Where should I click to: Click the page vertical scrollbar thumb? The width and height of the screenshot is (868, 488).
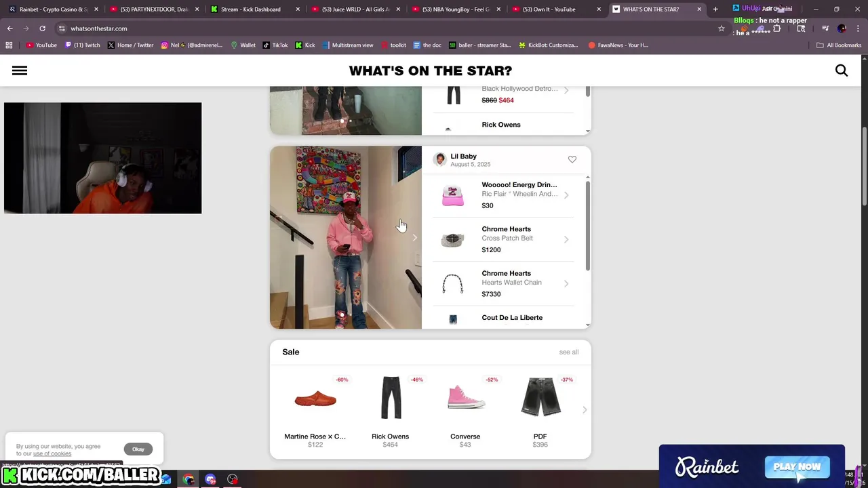(865, 166)
